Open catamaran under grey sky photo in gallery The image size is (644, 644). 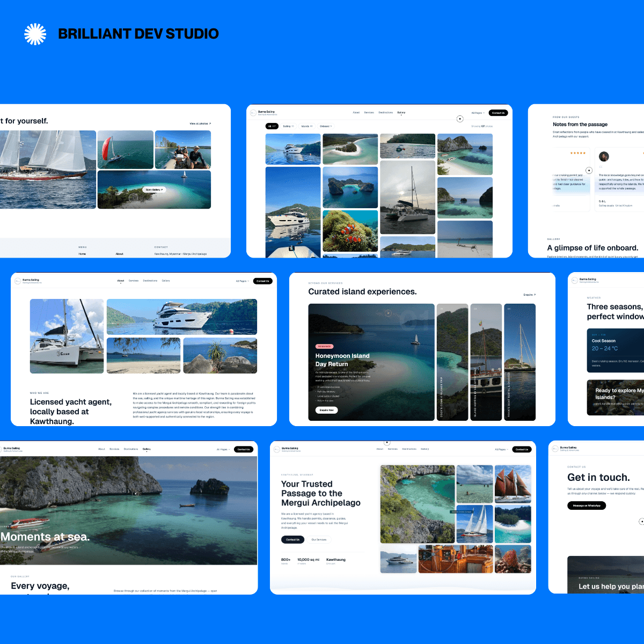[408, 197]
